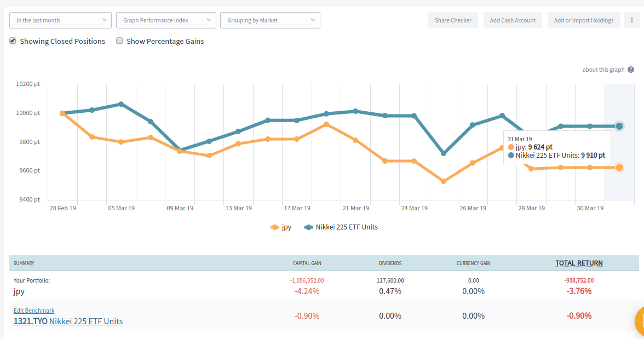The image size is (644, 339).
Task: Click Add or Import Holdings button
Action: [x=584, y=20]
